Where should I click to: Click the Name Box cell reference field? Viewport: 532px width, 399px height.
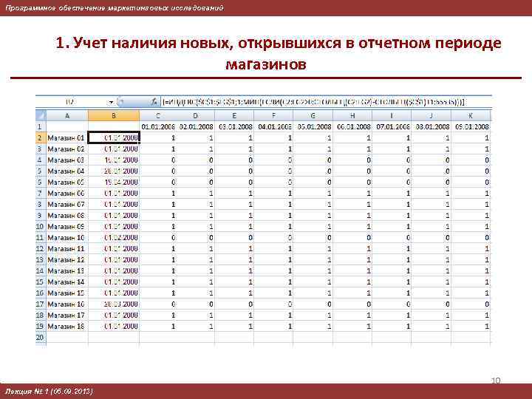pos(71,102)
